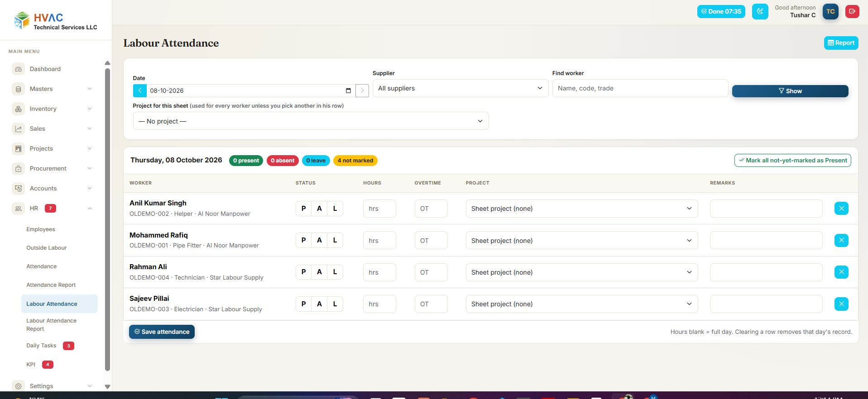Click the Dashboard icon in sidebar
Image resolution: width=868 pixels, height=399 pixels.
click(x=19, y=69)
